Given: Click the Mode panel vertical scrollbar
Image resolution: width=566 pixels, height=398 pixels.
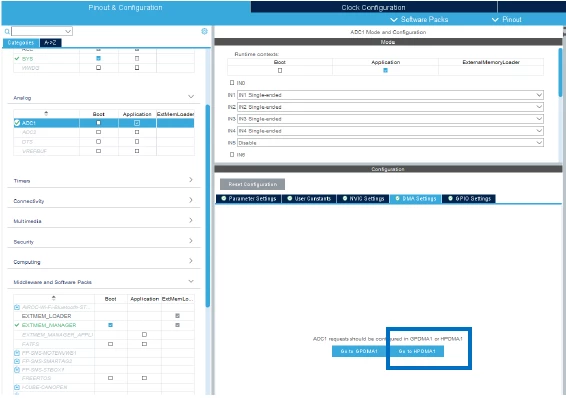Looking at the screenshot, I should click(560, 72).
